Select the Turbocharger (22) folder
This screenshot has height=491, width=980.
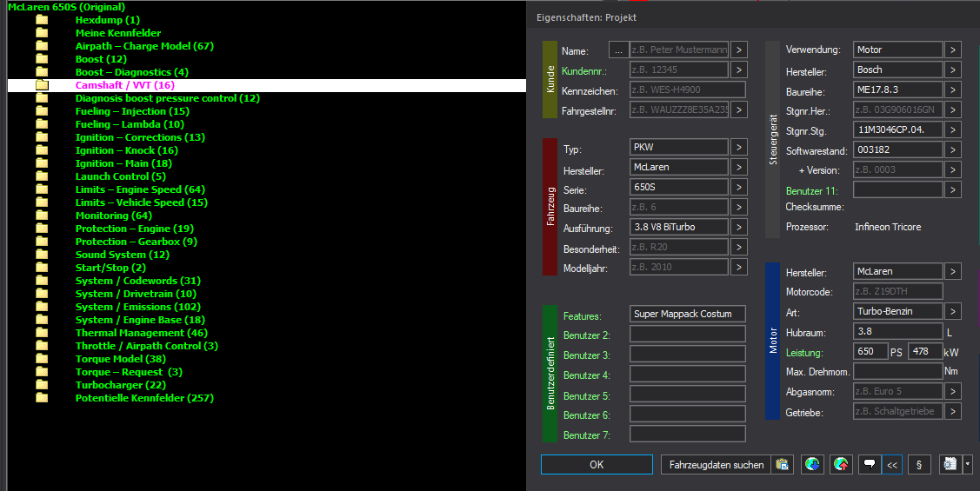(121, 386)
